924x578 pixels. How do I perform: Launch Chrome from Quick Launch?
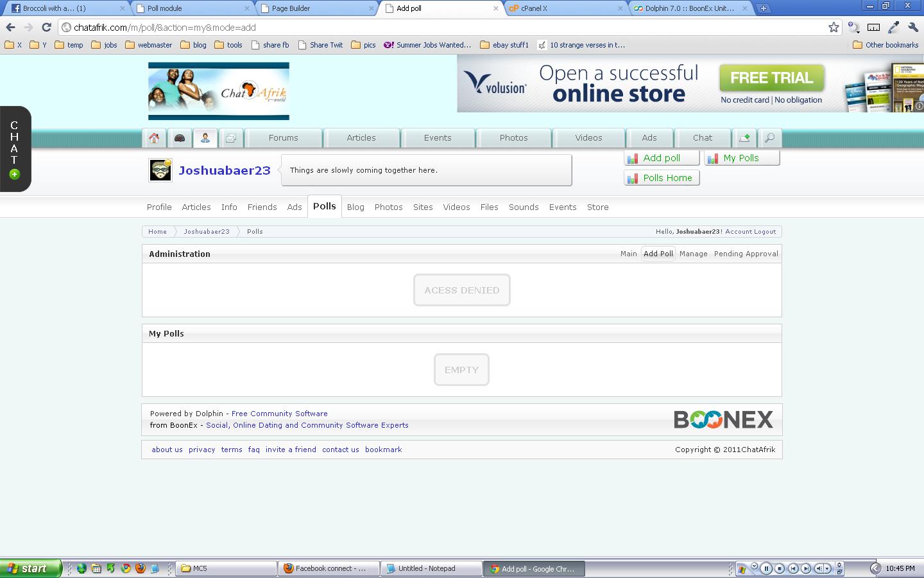tap(126, 568)
